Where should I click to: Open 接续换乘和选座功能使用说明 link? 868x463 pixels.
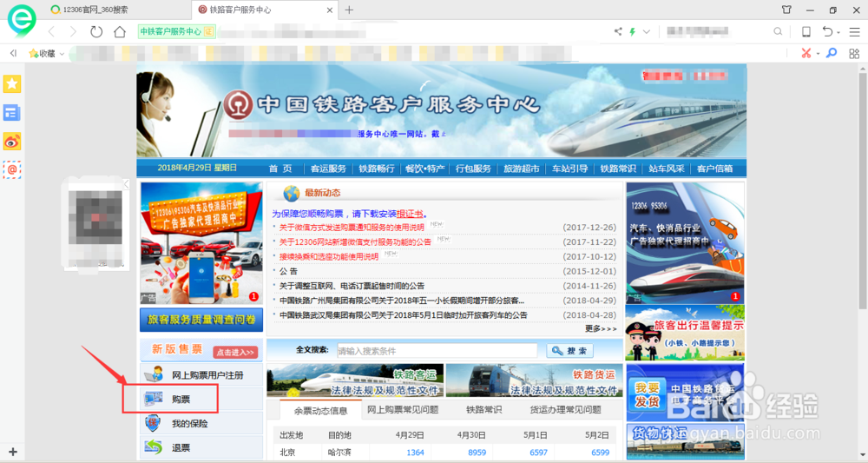click(x=328, y=256)
